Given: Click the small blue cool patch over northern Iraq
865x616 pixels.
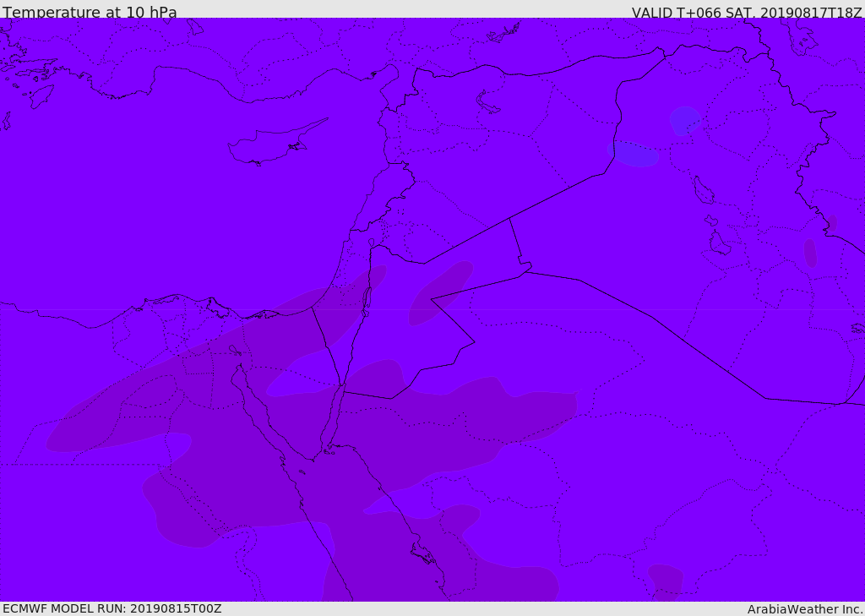Looking at the screenshot, I should (x=684, y=120).
